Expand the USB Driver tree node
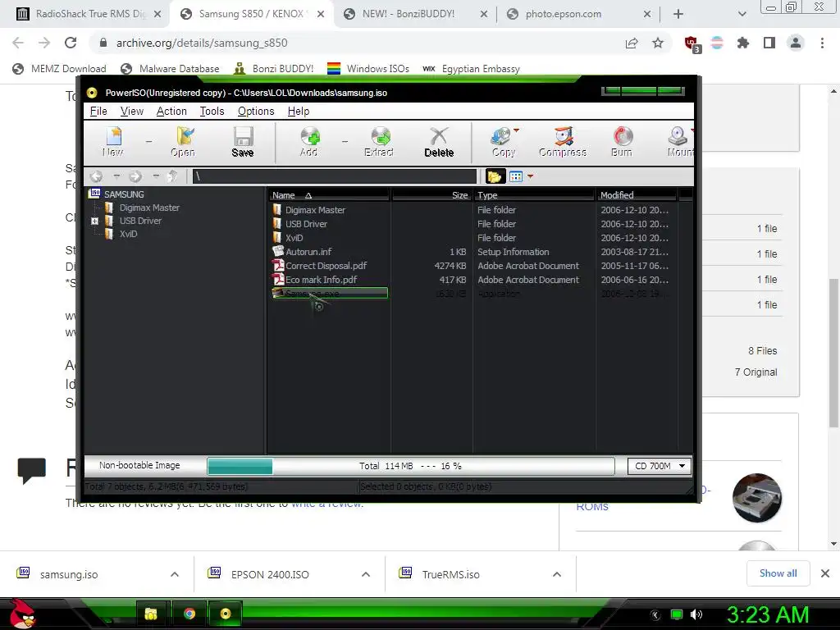Screen dimensions: 840x630 [x=95, y=221]
